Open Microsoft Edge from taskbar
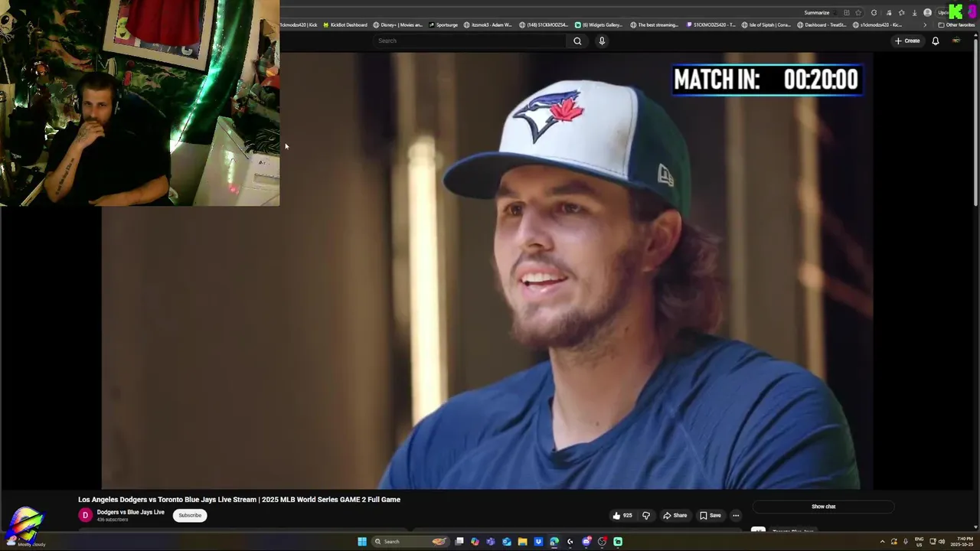 click(x=554, y=541)
